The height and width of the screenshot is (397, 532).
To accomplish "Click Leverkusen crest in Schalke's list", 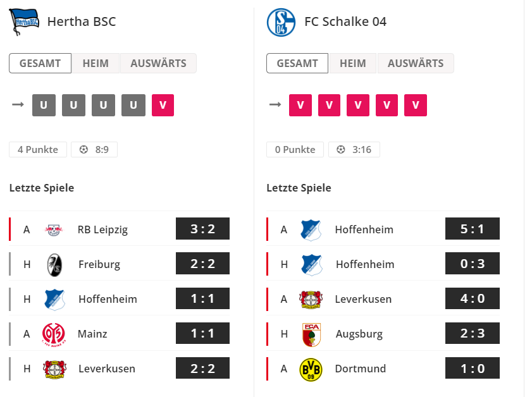I will [311, 300].
